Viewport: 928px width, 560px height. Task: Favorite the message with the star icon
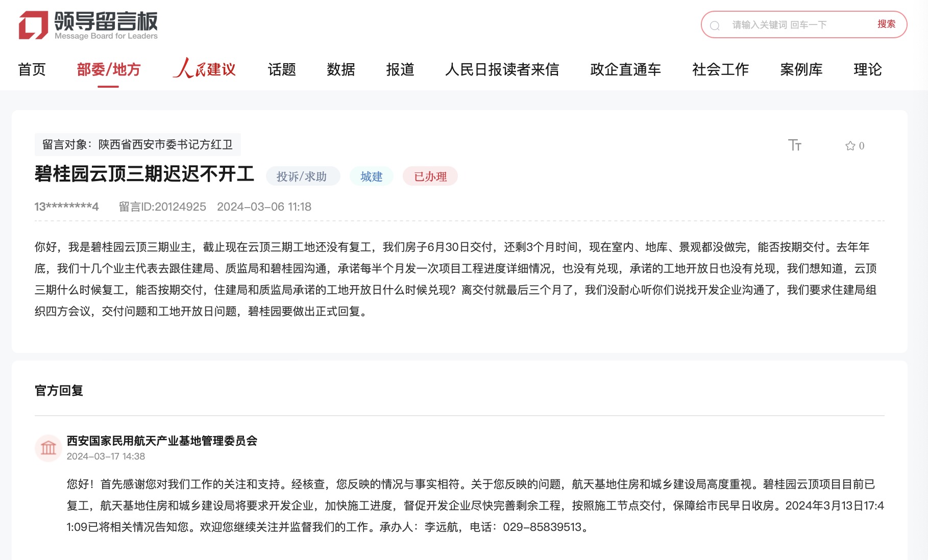850,146
